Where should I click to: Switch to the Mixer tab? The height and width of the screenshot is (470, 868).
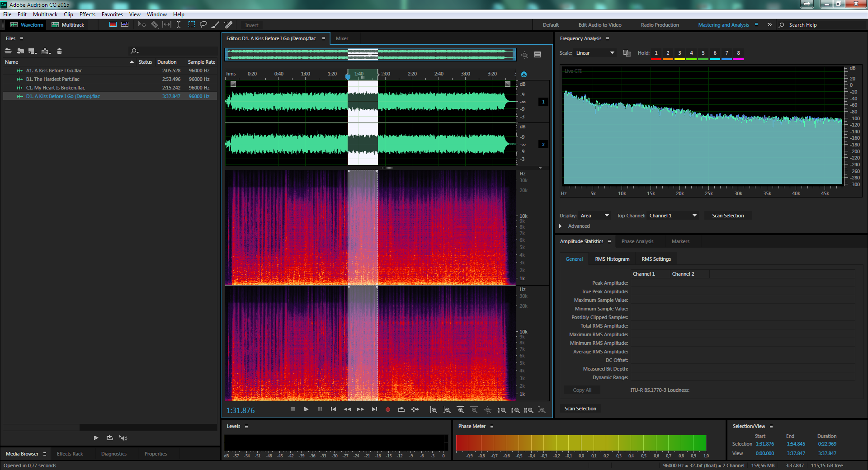pyautogui.click(x=342, y=38)
